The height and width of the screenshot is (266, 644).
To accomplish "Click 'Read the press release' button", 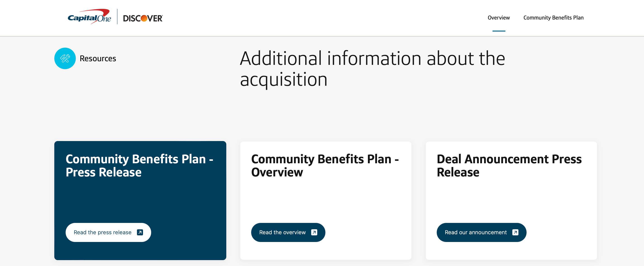I will click(108, 232).
